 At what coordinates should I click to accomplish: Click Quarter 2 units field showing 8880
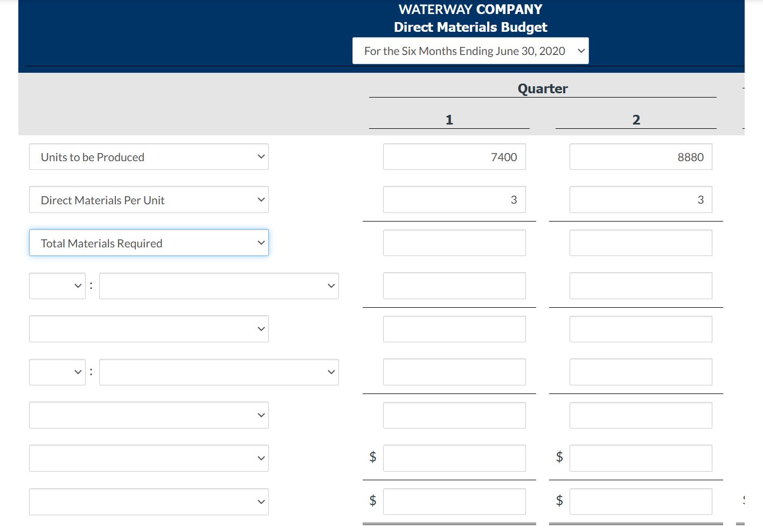pyautogui.click(x=641, y=157)
